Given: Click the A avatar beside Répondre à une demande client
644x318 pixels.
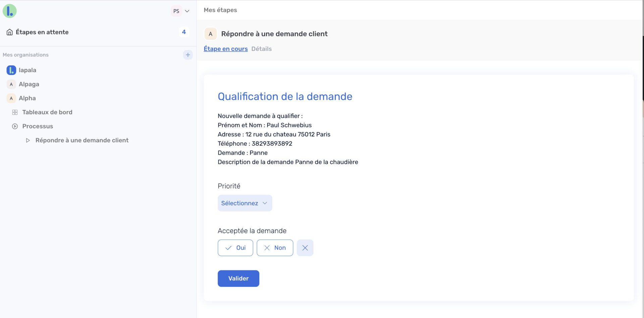Looking at the screenshot, I should point(210,34).
